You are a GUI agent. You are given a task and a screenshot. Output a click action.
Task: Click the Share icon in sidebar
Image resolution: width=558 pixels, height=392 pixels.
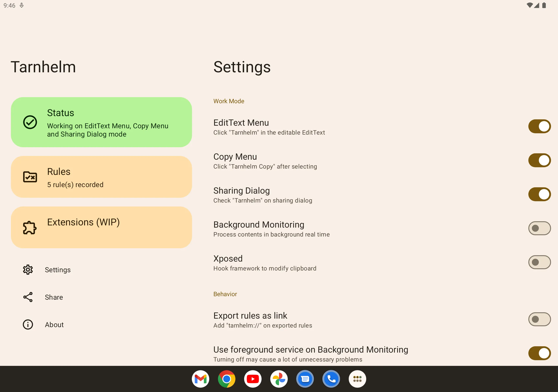coord(28,297)
